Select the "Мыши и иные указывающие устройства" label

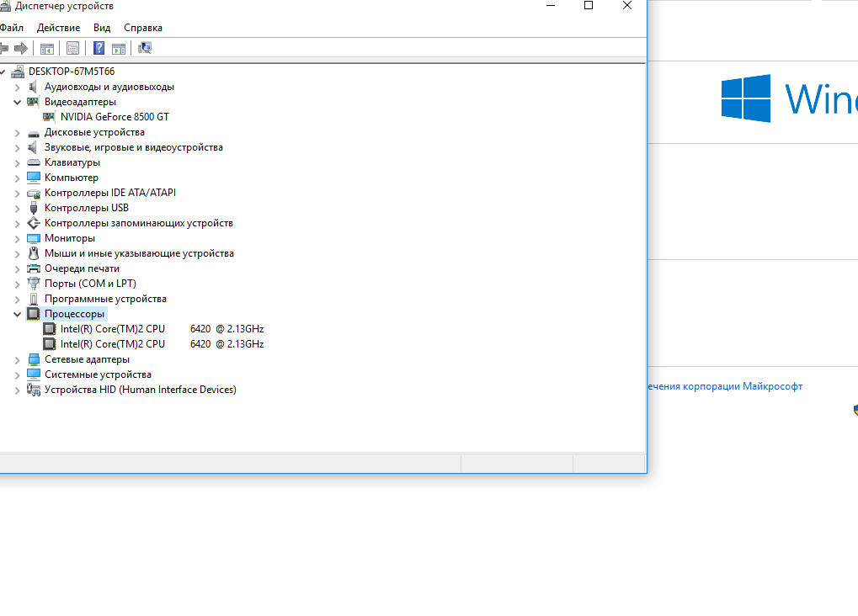click(139, 253)
